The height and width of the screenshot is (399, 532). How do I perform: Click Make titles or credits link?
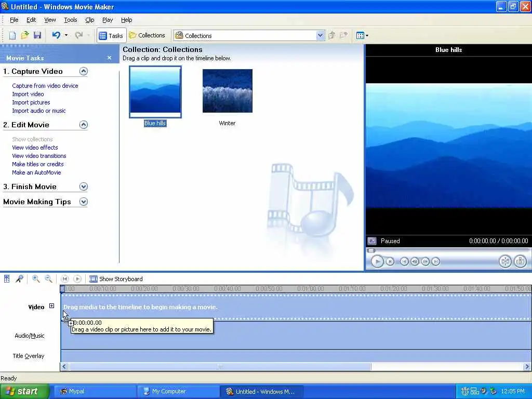click(x=37, y=164)
